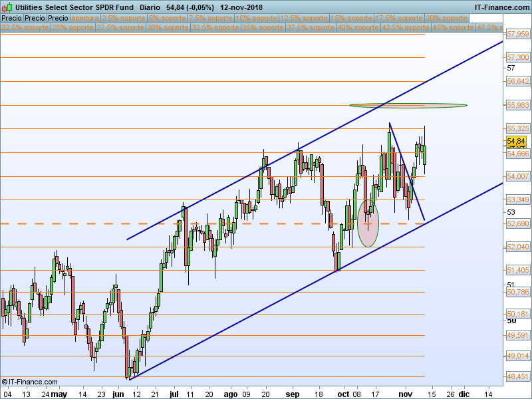Click the 49,014 price level tag
Viewport: 532px width, 399px height.
518,356
